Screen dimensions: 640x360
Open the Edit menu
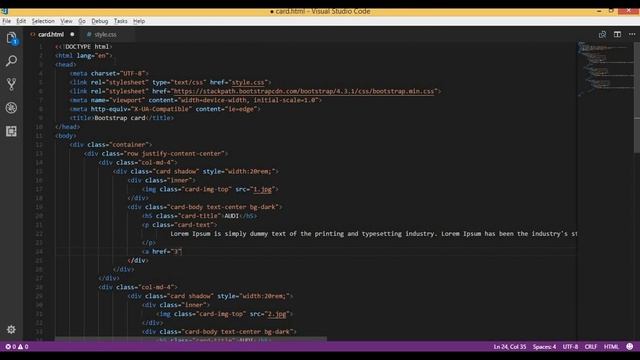(21, 21)
